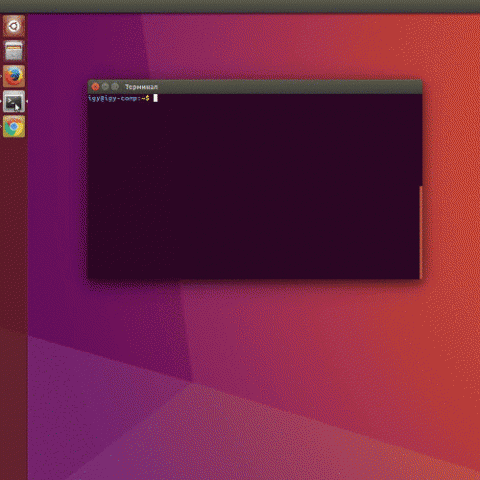Viewport: 480px width, 480px height.
Task: Minimize the Терминал window
Action: pyautogui.click(x=105, y=87)
